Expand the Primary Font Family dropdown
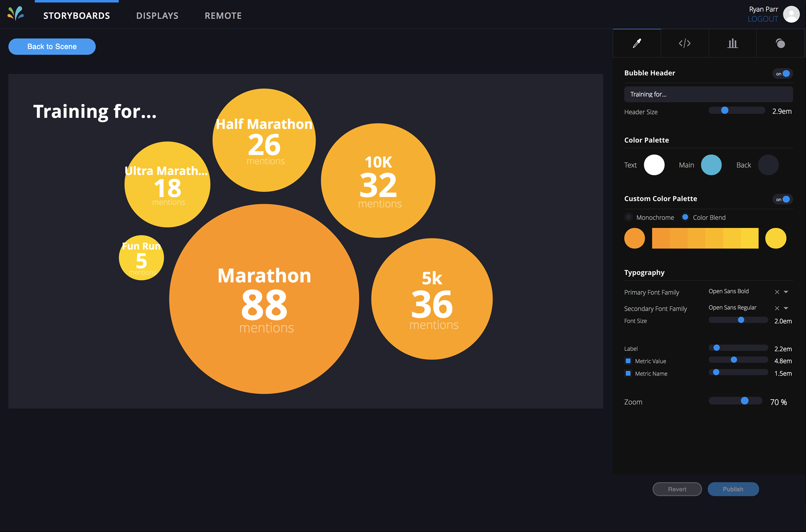The image size is (806, 532). pos(786,292)
